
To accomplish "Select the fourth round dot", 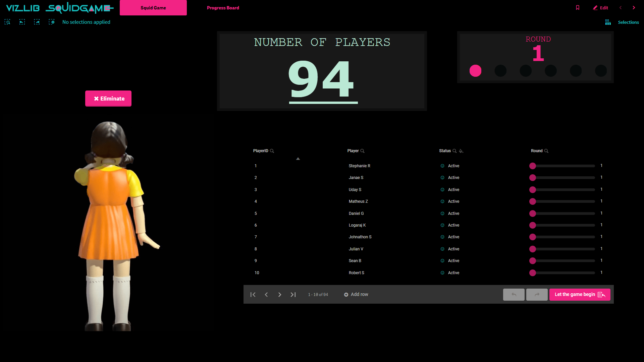I will (x=551, y=71).
